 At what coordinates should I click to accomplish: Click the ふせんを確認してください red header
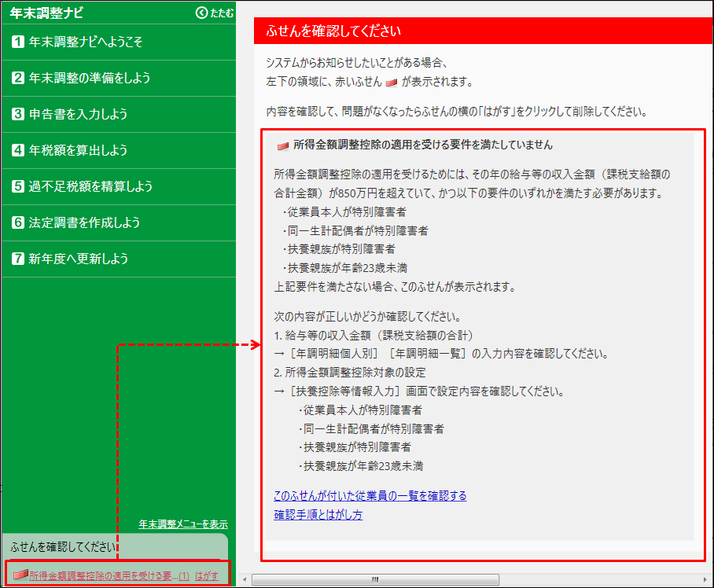[x=484, y=31]
